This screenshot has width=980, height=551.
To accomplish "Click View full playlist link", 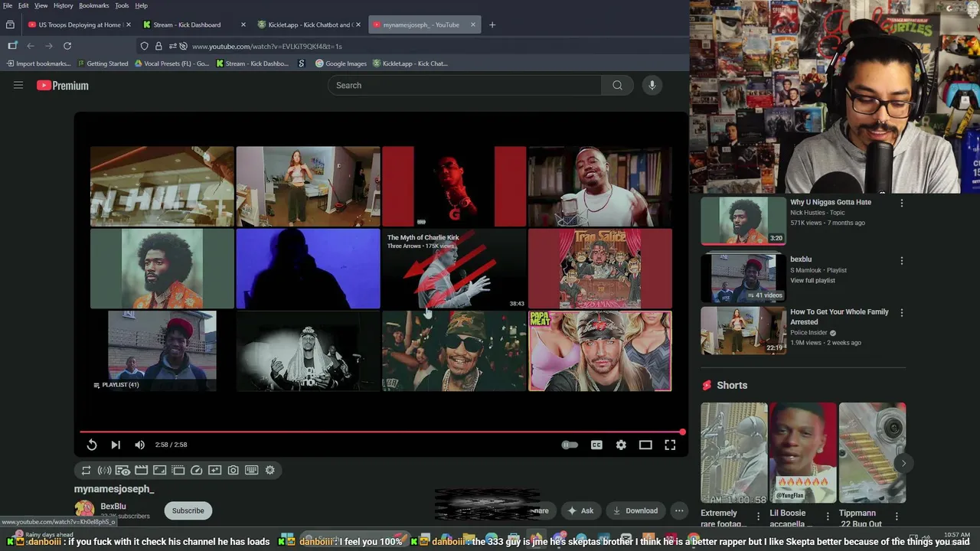I will [812, 280].
